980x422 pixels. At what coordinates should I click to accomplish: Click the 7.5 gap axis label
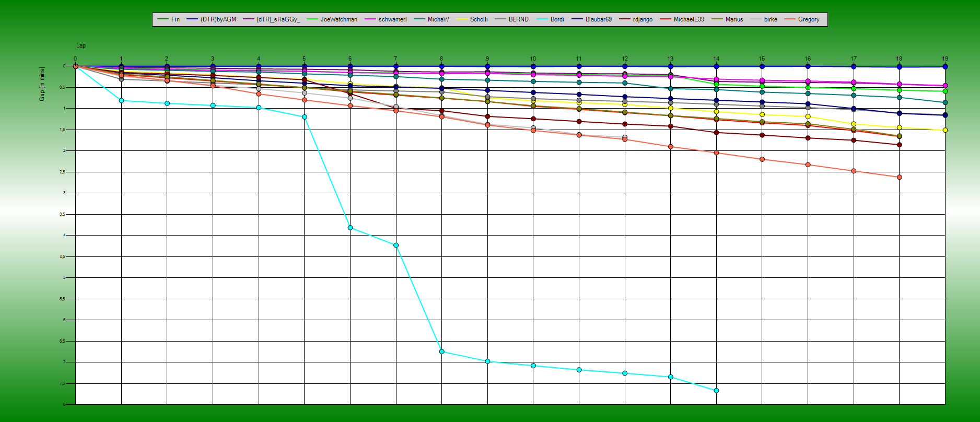(62, 384)
